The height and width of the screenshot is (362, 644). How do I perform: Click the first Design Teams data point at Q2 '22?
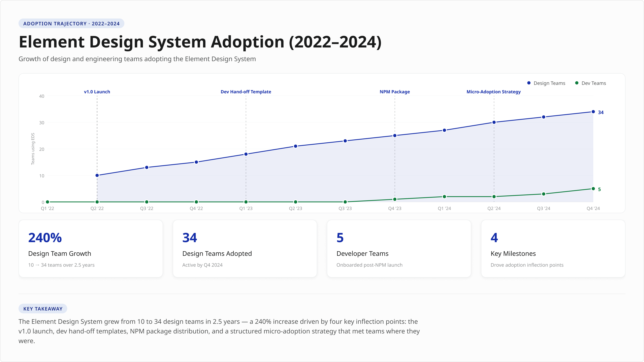(x=97, y=175)
